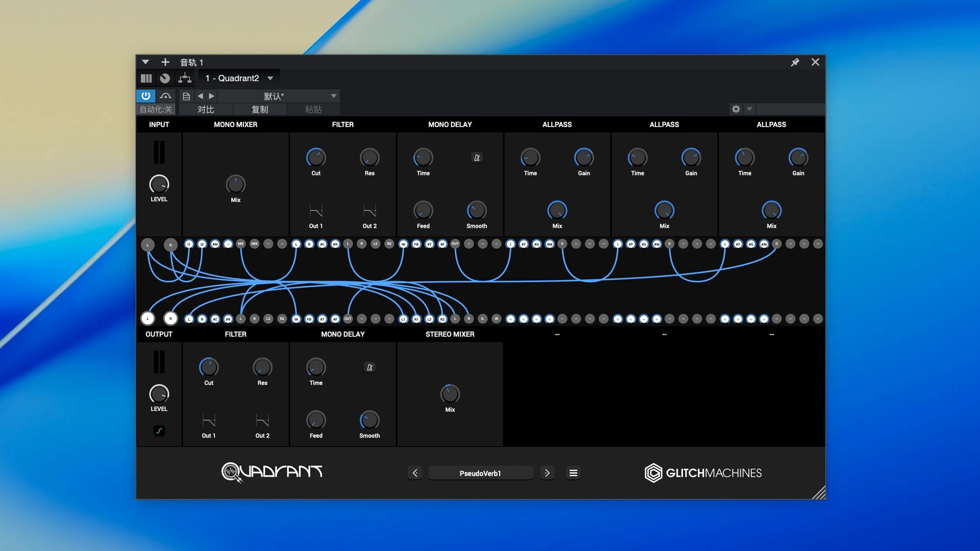Image resolution: width=980 pixels, height=551 pixels.
Task: Click the preset file page icon
Action: [x=186, y=96]
